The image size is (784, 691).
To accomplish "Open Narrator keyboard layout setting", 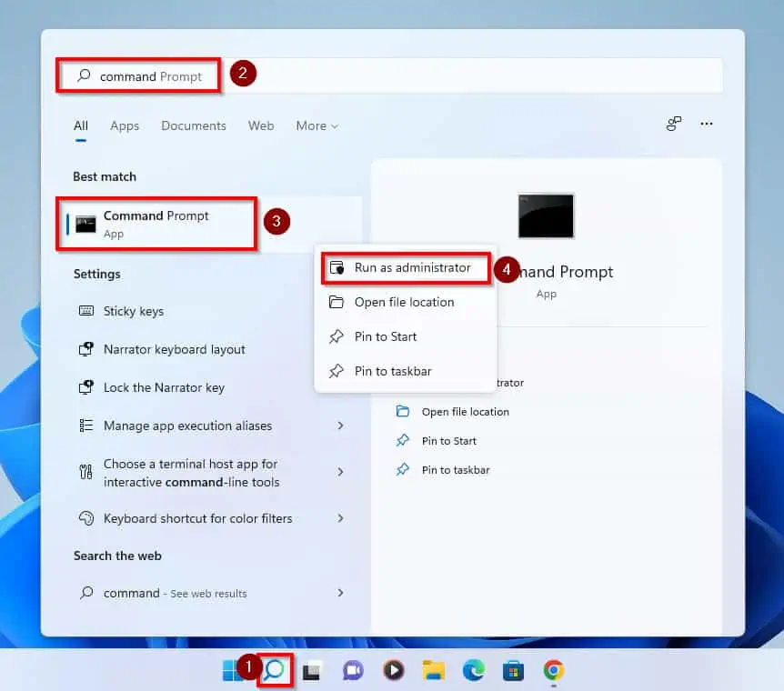I will pos(210,349).
